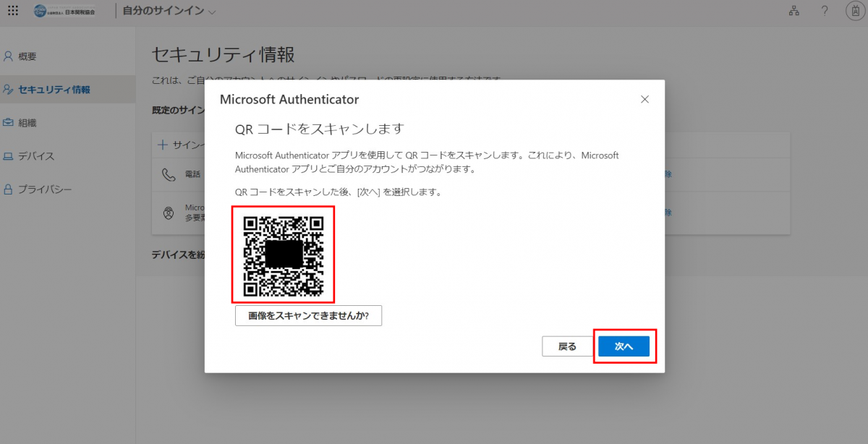
Task: Click the QR code image
Action: (284, 256)
